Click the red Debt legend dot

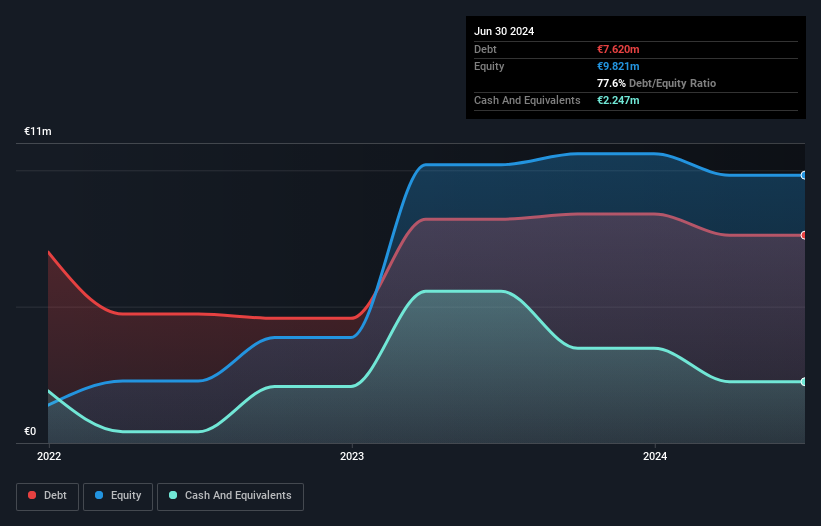[x=32, y=495]
